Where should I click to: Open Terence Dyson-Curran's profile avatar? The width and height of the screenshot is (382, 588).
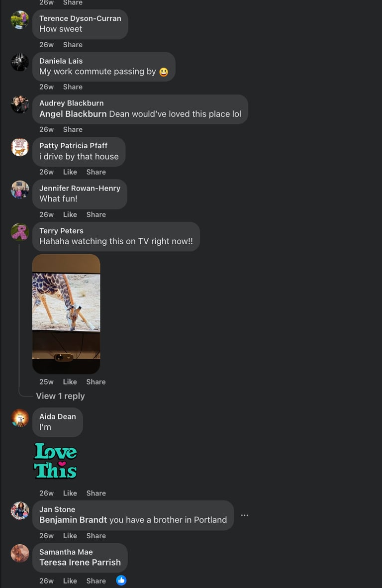click(20, 20)
